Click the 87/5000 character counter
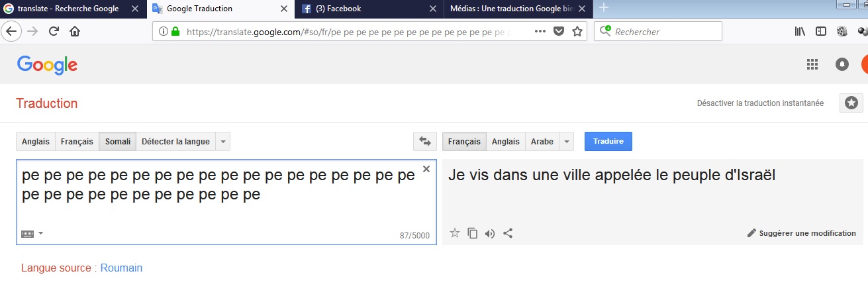868x308 pixels. point(414,235)
